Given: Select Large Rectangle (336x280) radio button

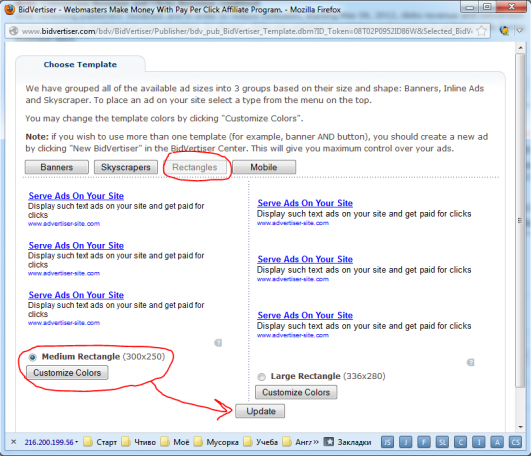Looking at the screenshot, I should coord(261,376).
